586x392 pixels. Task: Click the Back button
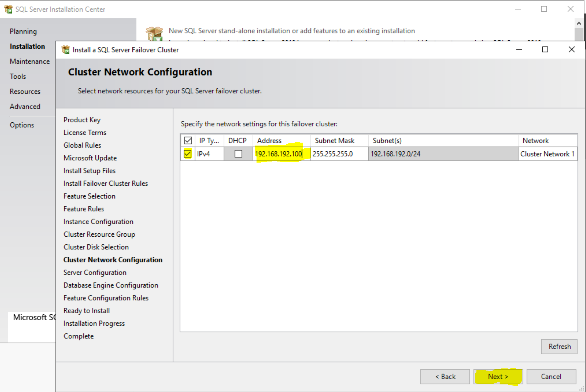(x=445, y=376)
